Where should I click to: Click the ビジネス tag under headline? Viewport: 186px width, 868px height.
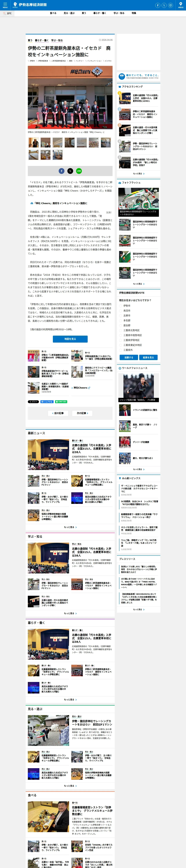click(108, 61)
